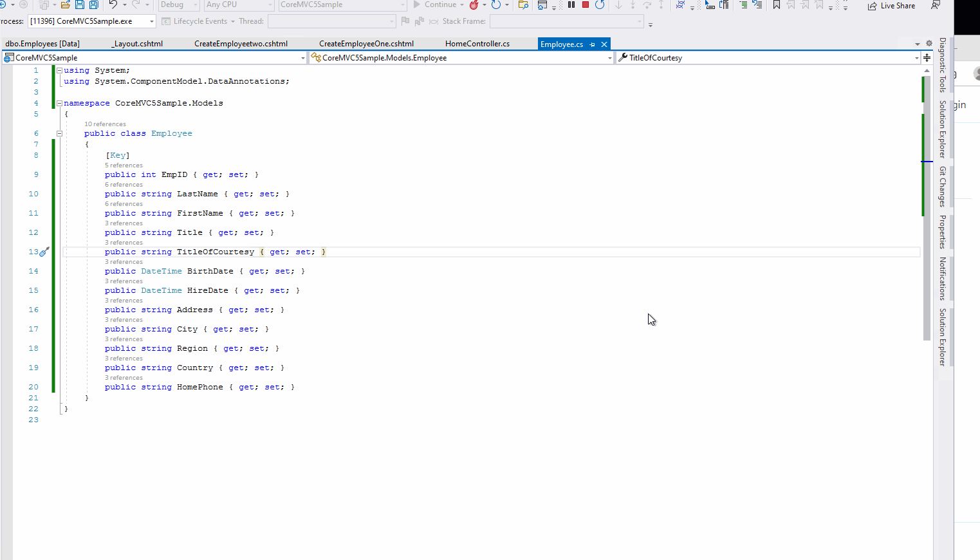Click '6 references' above FirstName
Image resolution: width=980 pixels, height=560 pixels.
[124, 204]
